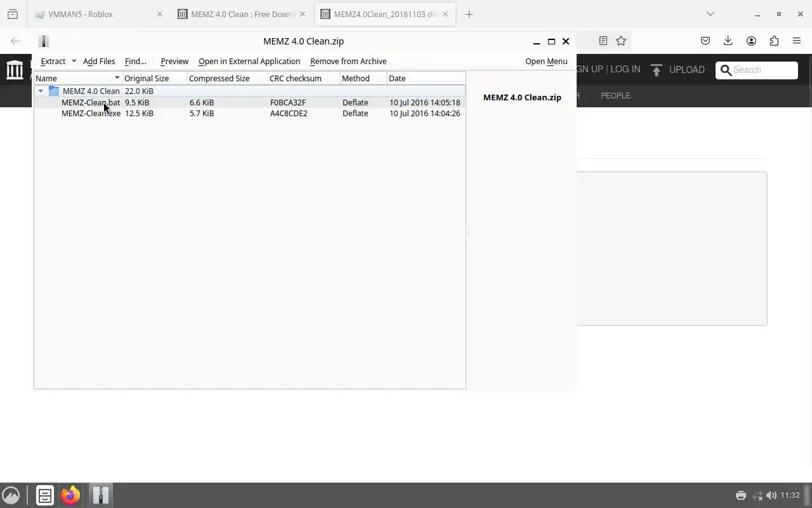Click Remove from Archive
The height and width of the screenshot is (508, 812).
click(348, 61)
